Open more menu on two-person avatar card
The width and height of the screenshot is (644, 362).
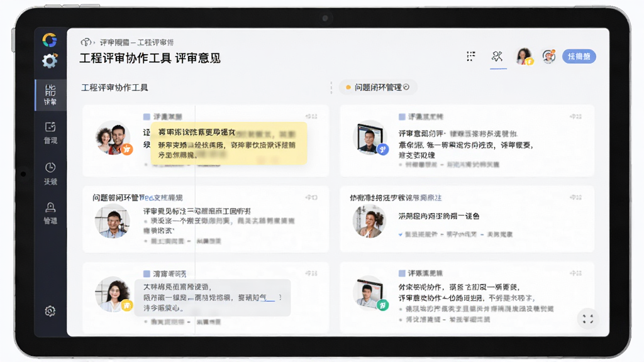(x=311, y=116)
